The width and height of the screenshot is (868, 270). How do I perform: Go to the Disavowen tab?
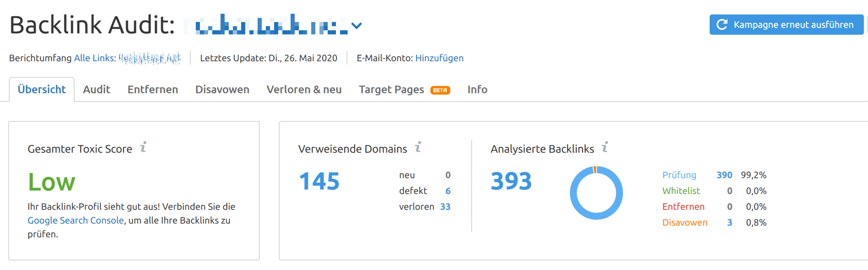pos(222,89)
